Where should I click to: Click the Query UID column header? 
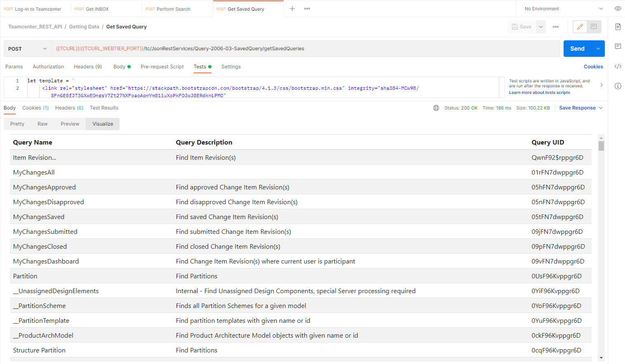[x=548, y=142]
